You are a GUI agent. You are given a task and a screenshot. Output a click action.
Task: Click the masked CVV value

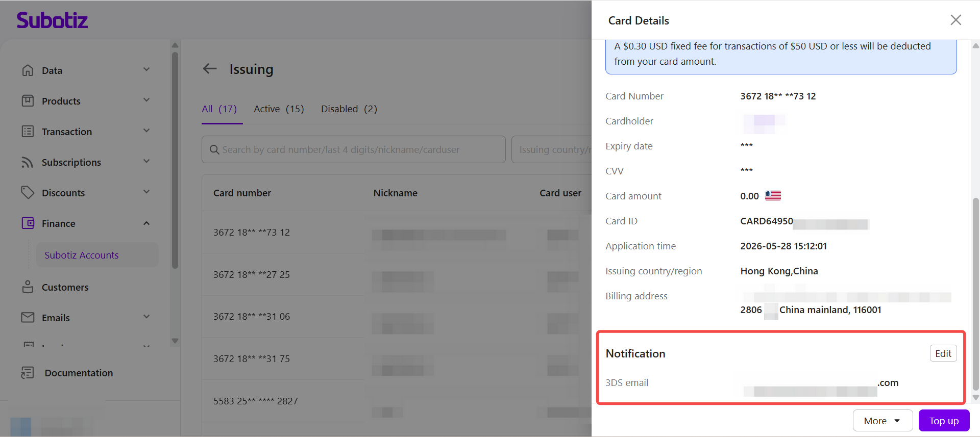pos(746,171)
